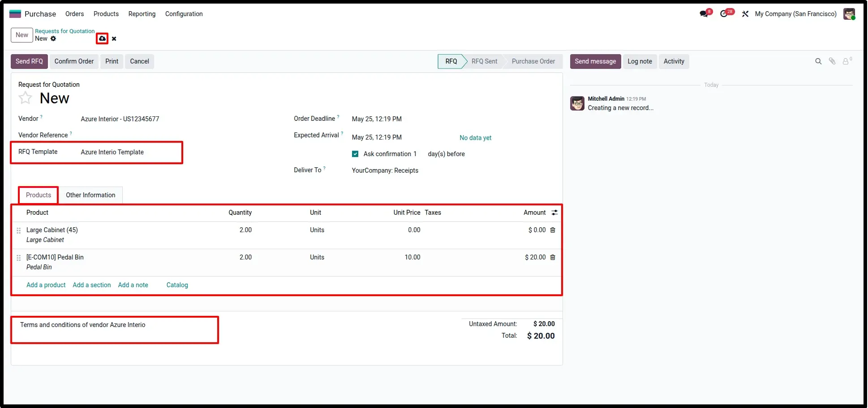Edit the Vendor field Azure Interior
This screenshot has width=868, height=408.
click(x=179, y=119)
